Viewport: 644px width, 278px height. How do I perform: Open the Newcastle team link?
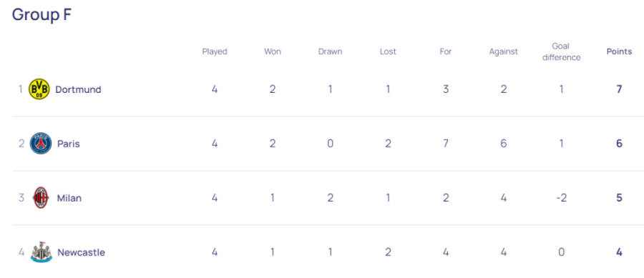82,252
